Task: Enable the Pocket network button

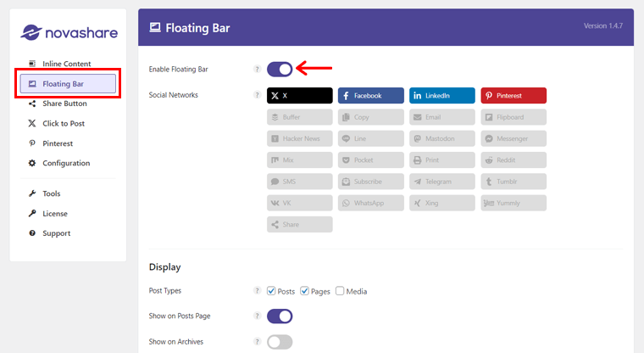Action: [371, 160]
